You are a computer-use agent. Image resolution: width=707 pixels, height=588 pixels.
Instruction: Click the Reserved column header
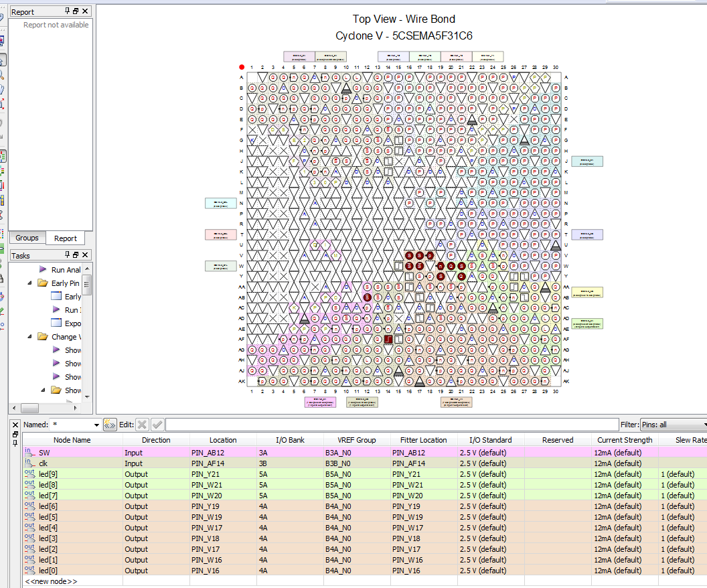[x=558, y=439]
